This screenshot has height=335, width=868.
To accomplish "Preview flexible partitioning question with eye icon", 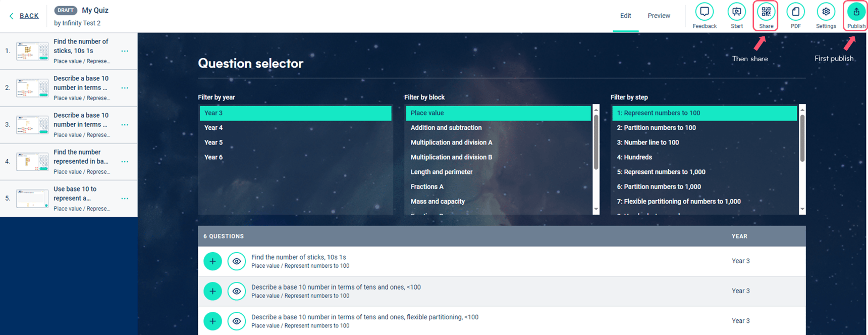I will [x=236, y=321].
